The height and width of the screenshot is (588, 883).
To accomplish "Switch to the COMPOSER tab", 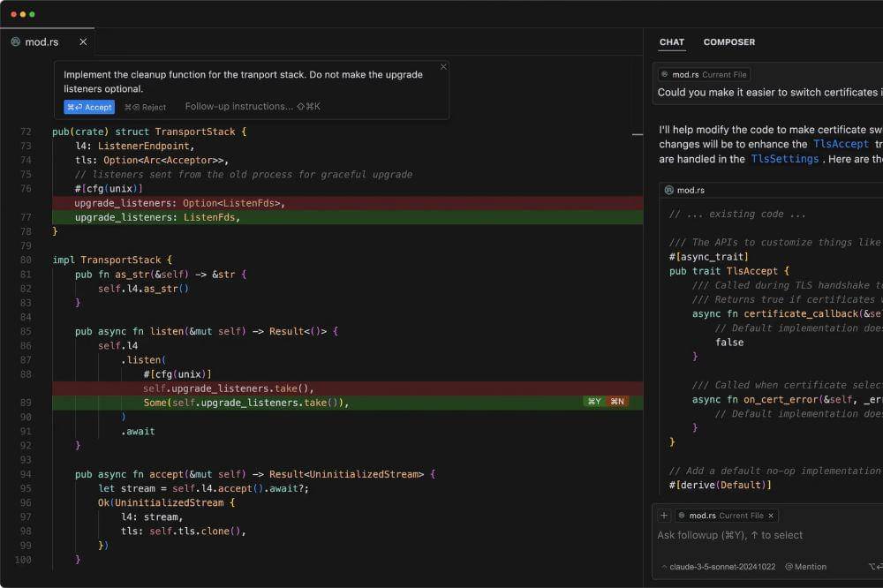I will point(728,41).
